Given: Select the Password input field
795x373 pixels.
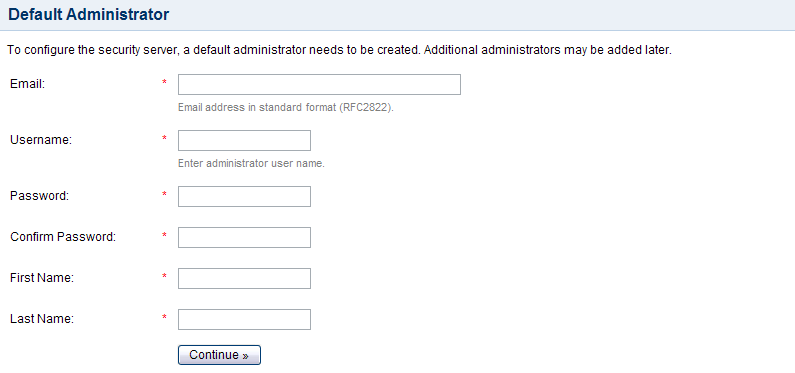Looking at the screenshot, I should pyautogui.click(x=244, y=196).
